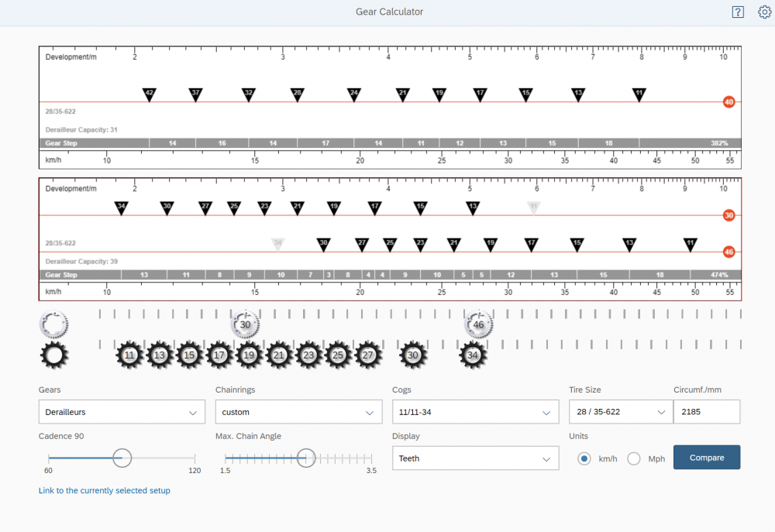Image resolution: width=775 pixels, height=532 pixels.
Task: Open the help question mark icon
Action: 738,12
